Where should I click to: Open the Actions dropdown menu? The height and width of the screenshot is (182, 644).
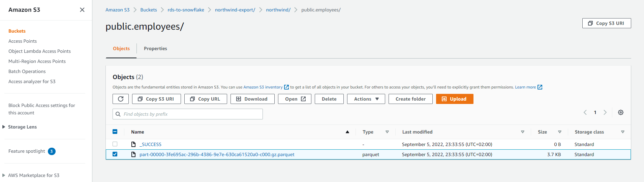(x=366, y=99)
